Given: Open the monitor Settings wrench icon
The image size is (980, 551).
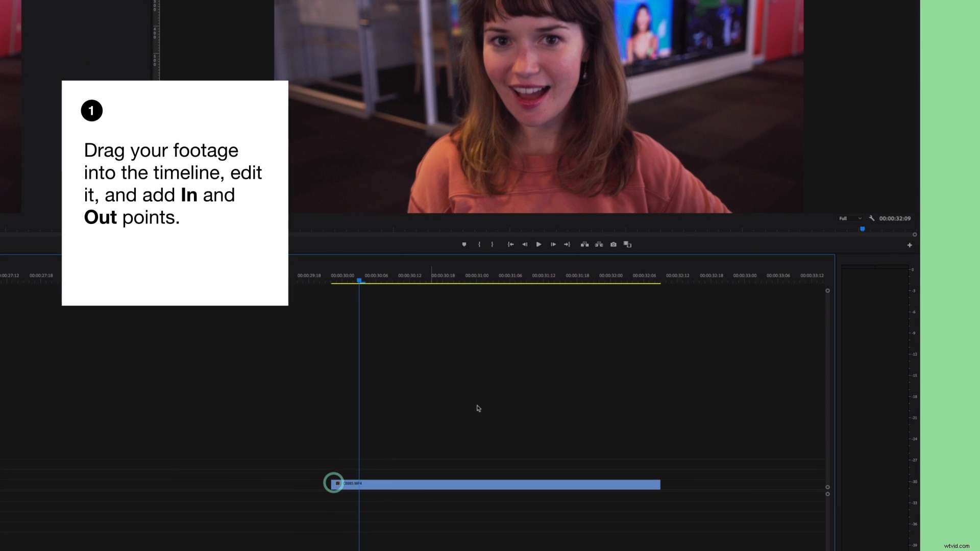Looking at the screenshot, I should [873, 218].
